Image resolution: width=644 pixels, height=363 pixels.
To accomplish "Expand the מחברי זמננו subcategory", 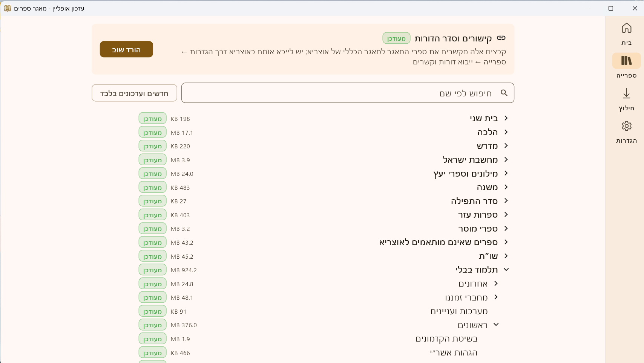I will 496,297.
